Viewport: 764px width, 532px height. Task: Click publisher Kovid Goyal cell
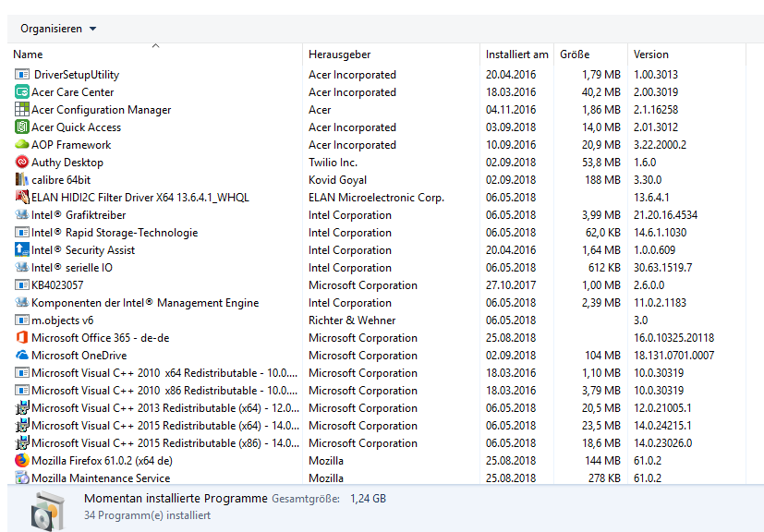point(338,180)
